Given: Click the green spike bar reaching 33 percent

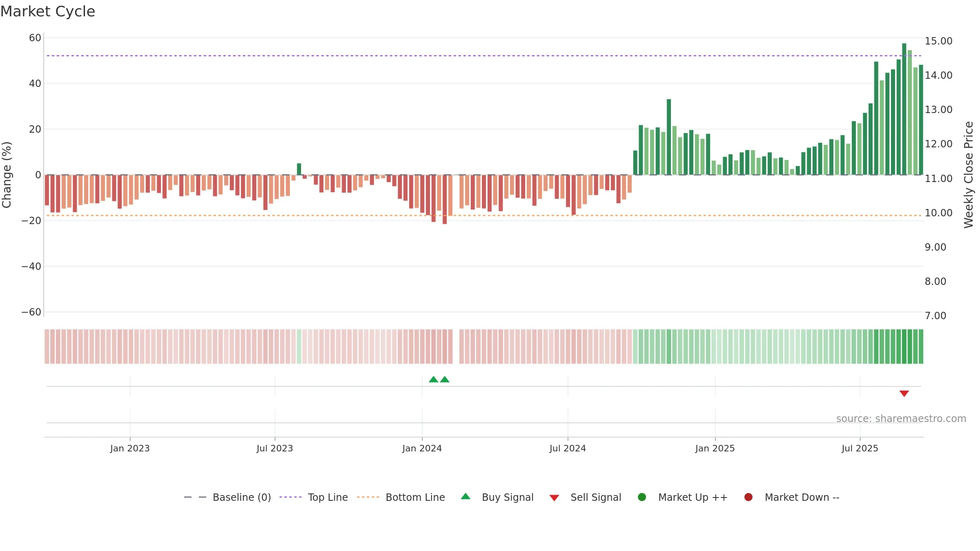Looking at the screenshot, I should [x=669, y=137].
